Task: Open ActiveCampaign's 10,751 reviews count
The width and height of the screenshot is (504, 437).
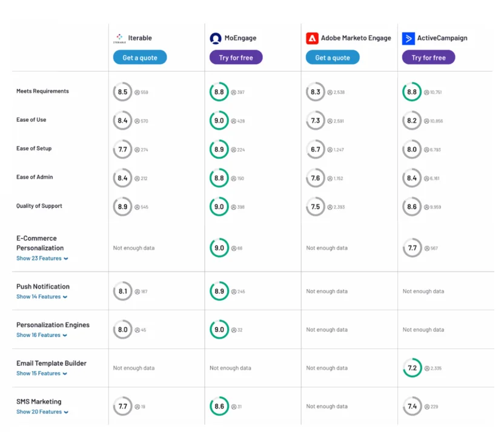Action: tap(434, 92)
